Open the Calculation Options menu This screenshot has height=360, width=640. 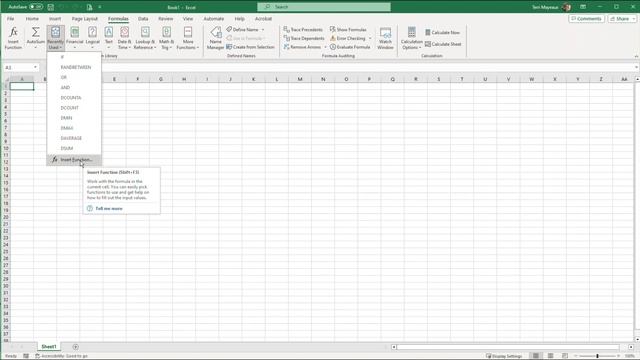click(x=411, y=38)
